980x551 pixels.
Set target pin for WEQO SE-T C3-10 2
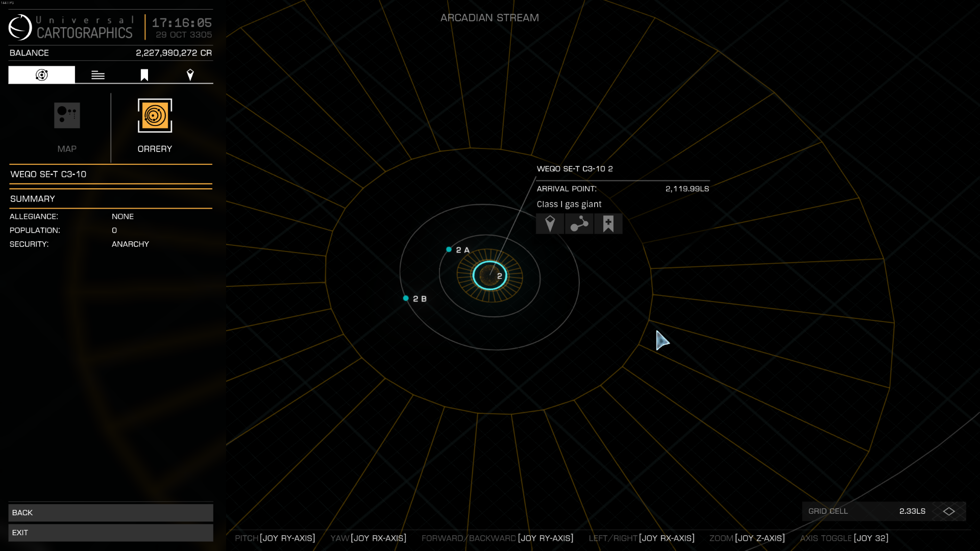coord(550,224)
